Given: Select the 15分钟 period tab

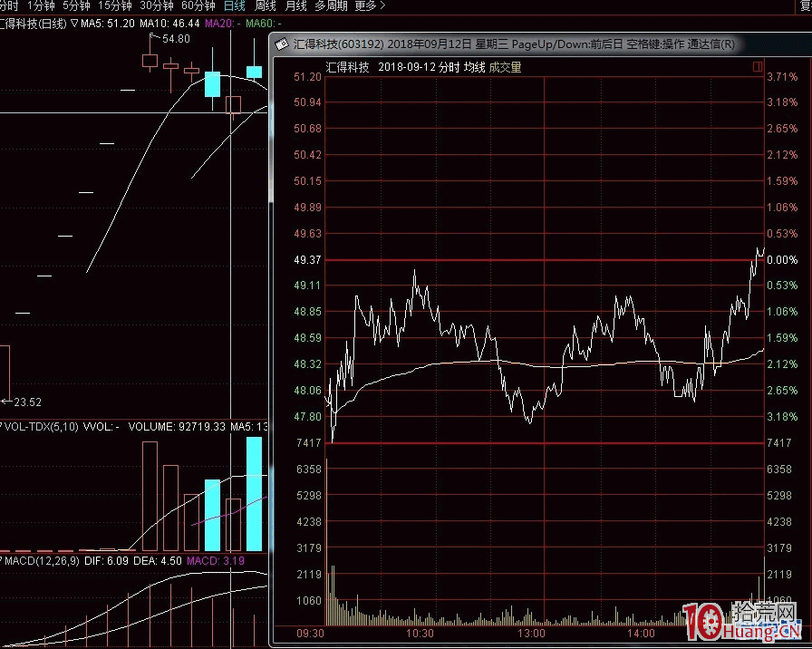Looking at the screenshot, I should click(x=114, y=5).
